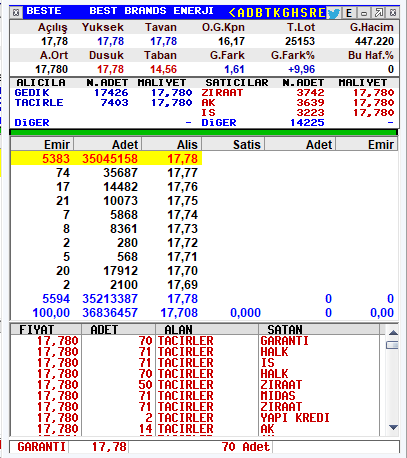
Task: Minimize the BESTE depth window
Action: coord(364,13)
